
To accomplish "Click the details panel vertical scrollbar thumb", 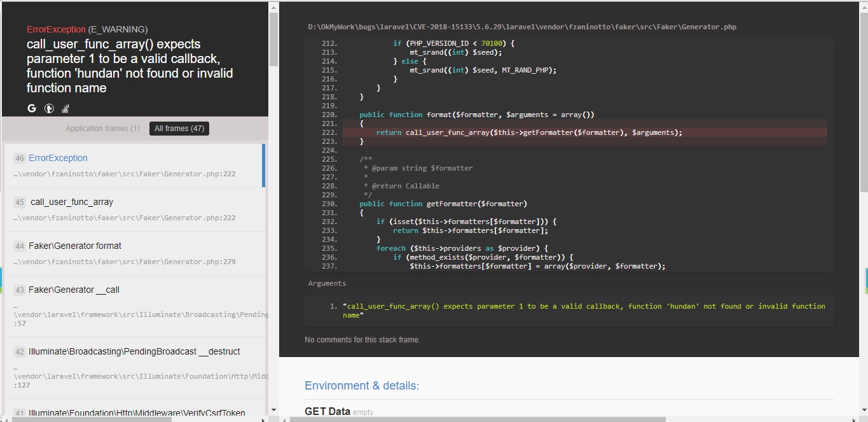I will pos(864,102).
